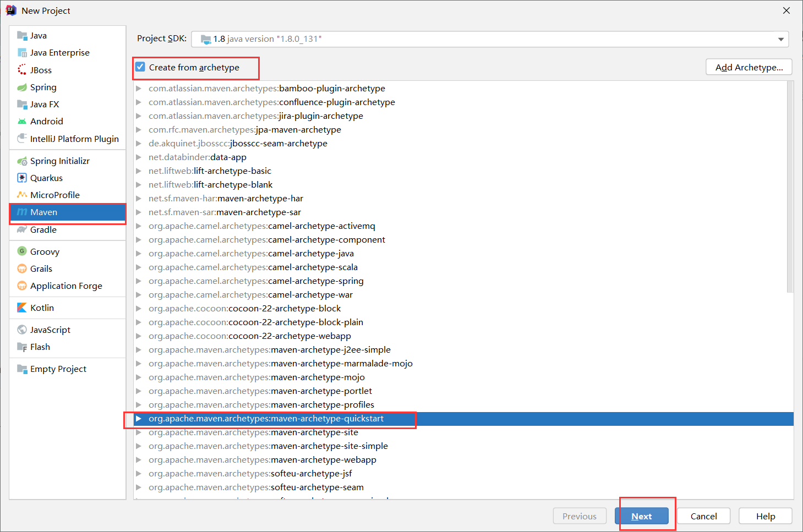Select maven-archetype-mojo in list

463,377
